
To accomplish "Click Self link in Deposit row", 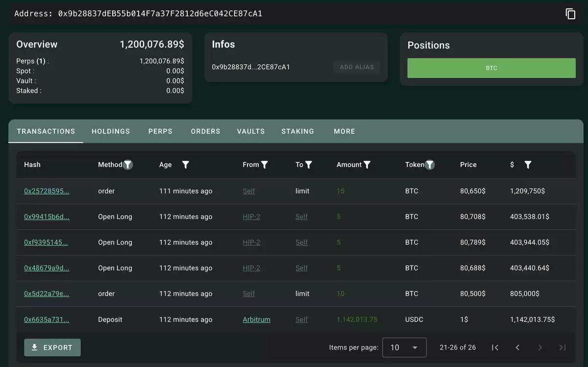I will 302,319.
